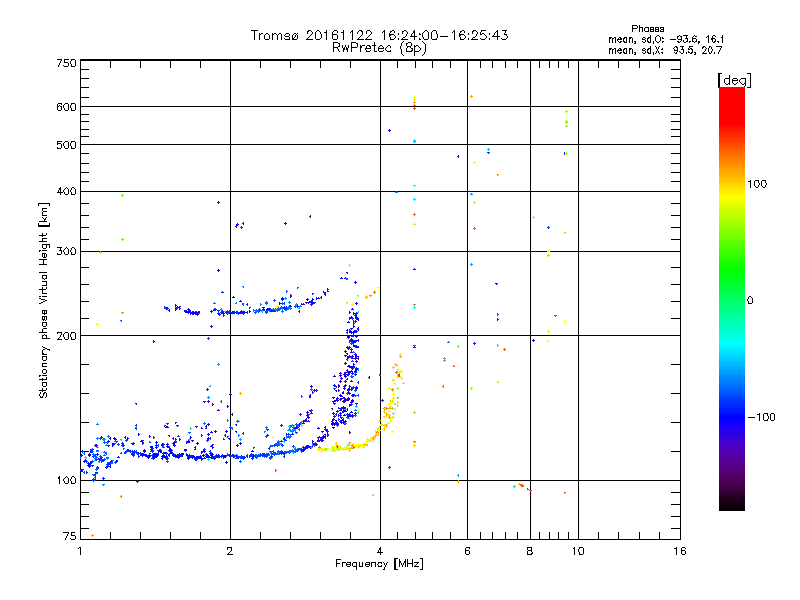
Task: Click the y-axis tick label '750'
Action: point(66,63)
